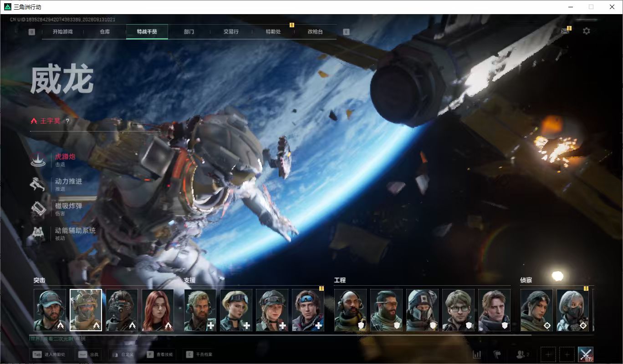623x364 pixels.
Task: Click the 查看技能 button
Action: [x=160, y=354]
